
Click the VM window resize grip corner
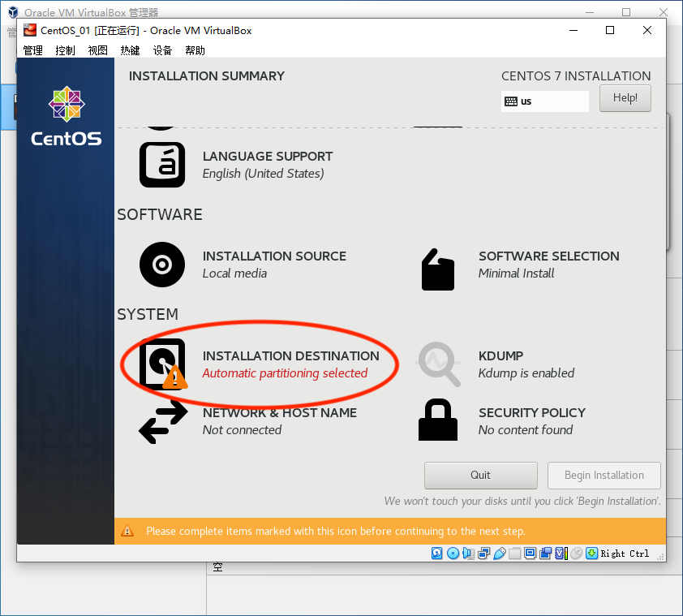tap(661, 557)
